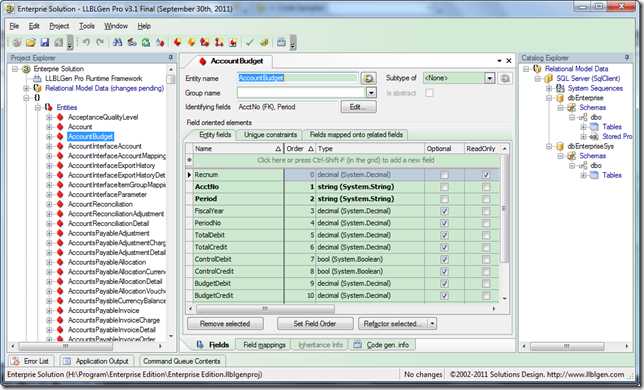Click the orange diamond toolbar icon

(191, 42)
